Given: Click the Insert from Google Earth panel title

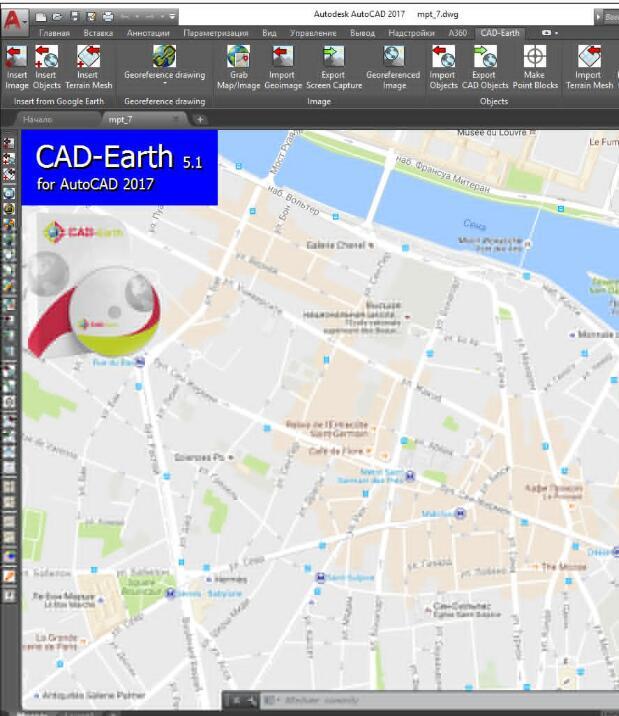Looking at the screenshot, I should [59, 101].
